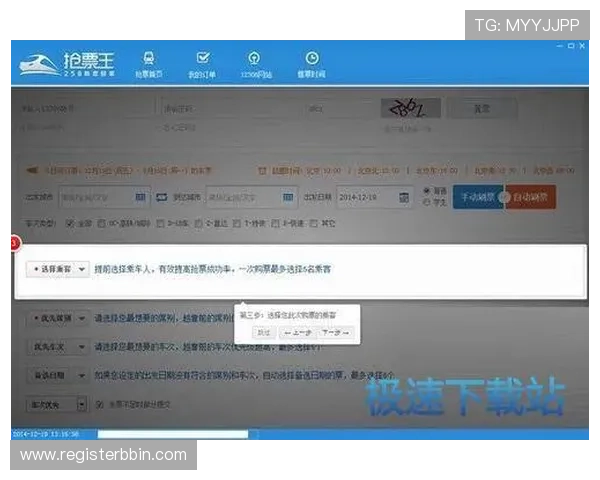The width and height of the screenshot is (600, 480).
Task: Minimize the 抢票王 window
Action: [x=560, y=46]
